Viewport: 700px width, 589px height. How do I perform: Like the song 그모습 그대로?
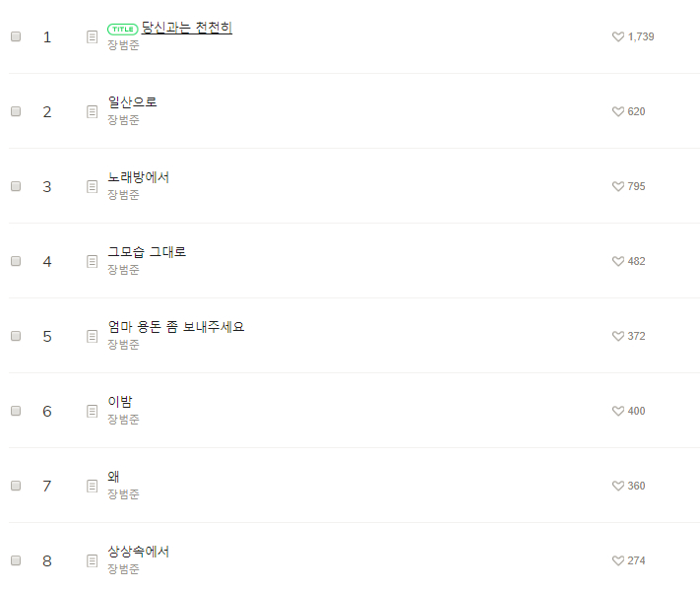tap(618, 261)
